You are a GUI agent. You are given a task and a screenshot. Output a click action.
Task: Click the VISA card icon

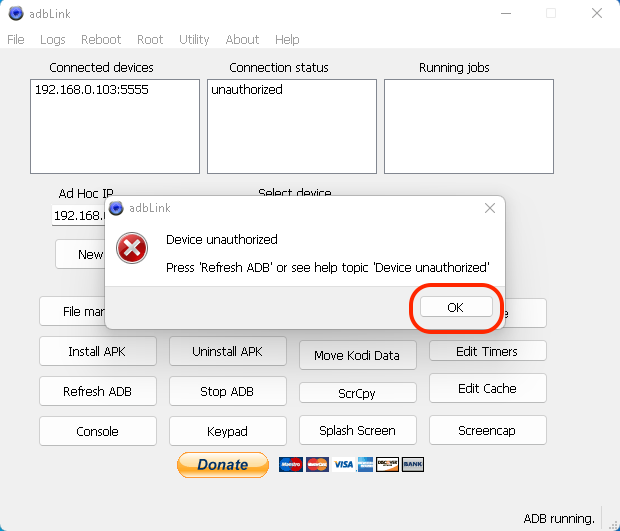pos(343,465)
